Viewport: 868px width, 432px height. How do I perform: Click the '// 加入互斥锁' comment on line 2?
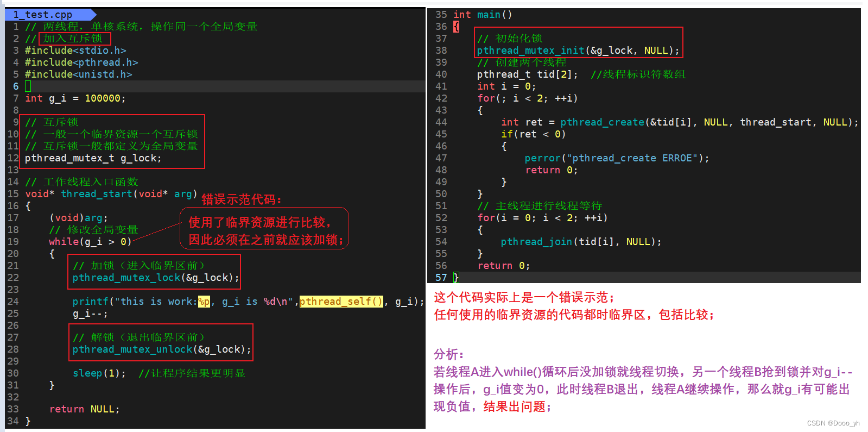64,39
